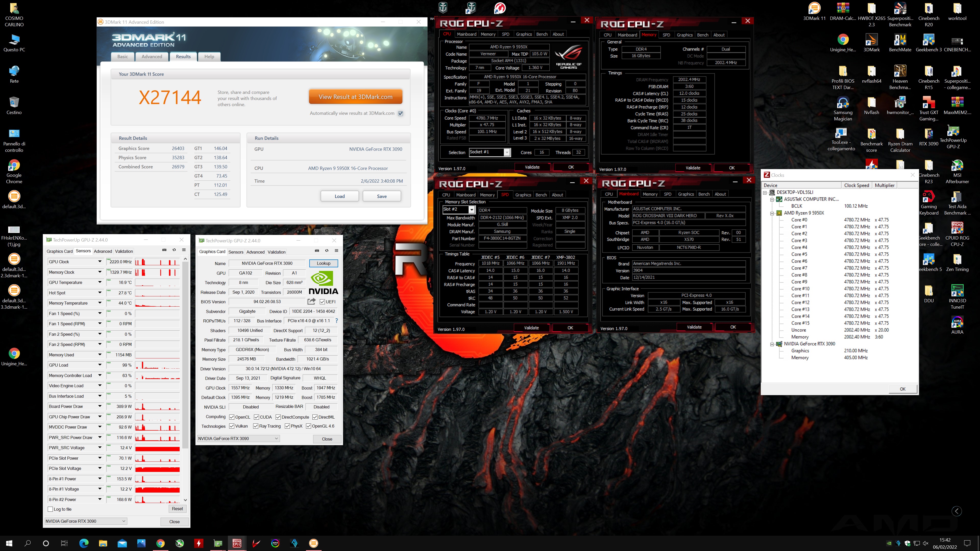Open Bench tab in the CPU-Z CPU window
980x551 pixels.
click(542, 34)
